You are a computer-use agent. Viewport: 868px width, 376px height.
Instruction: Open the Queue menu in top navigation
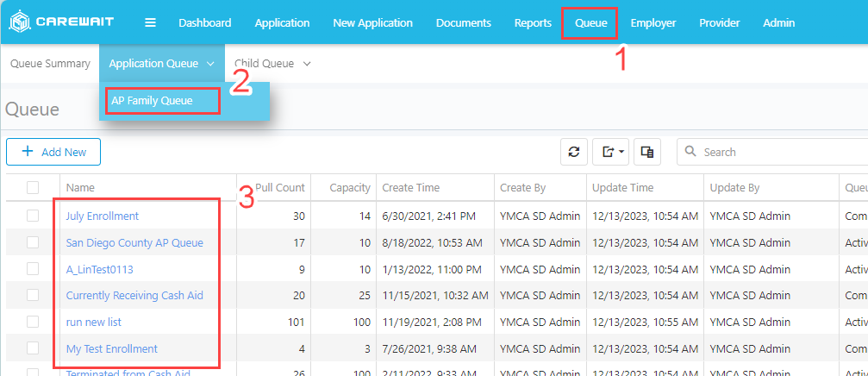tap(590, 23)
